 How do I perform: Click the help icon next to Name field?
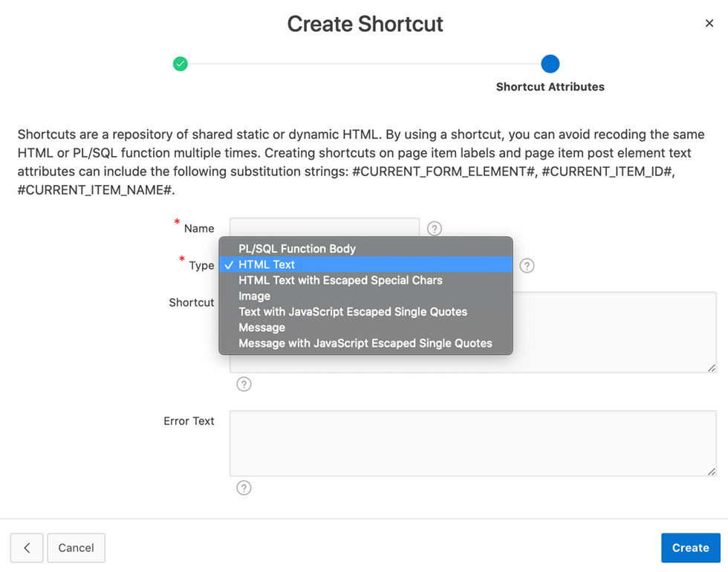point(435,229)
